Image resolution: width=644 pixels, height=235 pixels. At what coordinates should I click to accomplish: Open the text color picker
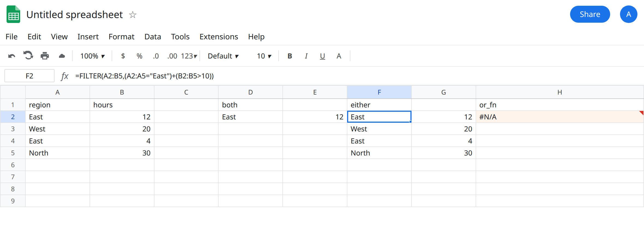click(x=339, y=56)
